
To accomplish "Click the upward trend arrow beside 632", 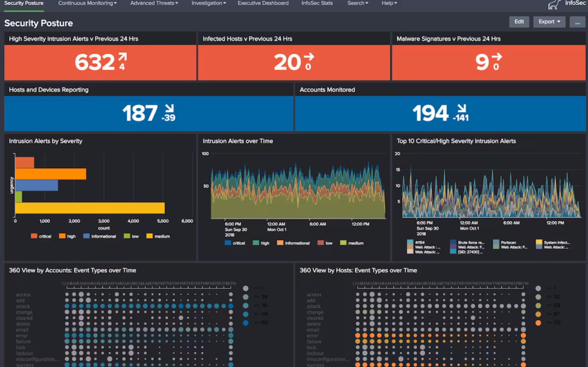I will click(x=122, y=57).
